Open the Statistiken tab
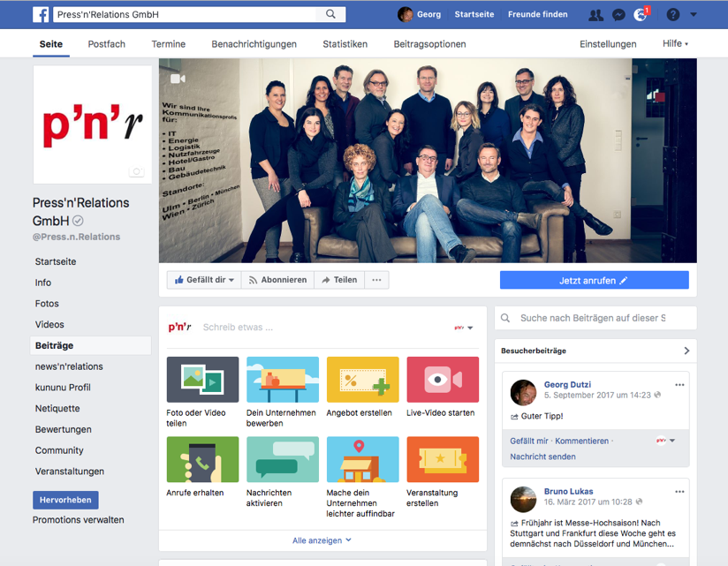This screenshot has width=728, height=566. [x=348, y=42]
